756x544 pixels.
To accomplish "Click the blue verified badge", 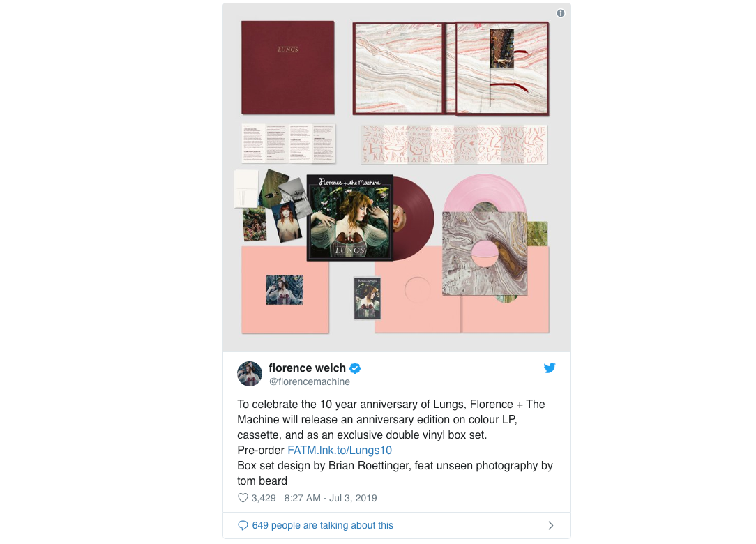I will (x=355, y=368).
